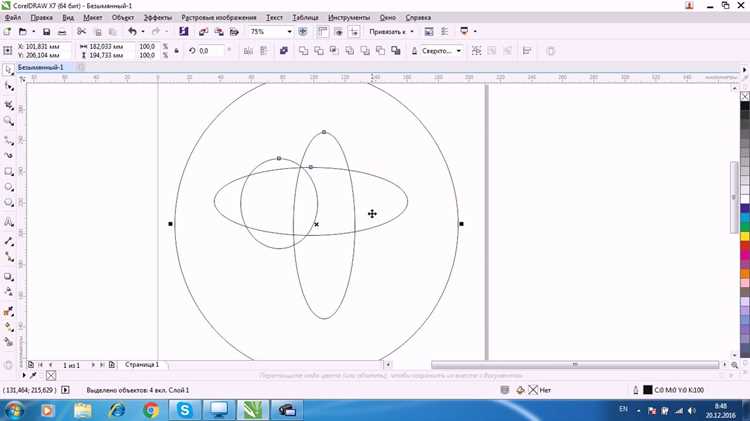Select the Pick tool in toolbox

[x=8, y=70]
